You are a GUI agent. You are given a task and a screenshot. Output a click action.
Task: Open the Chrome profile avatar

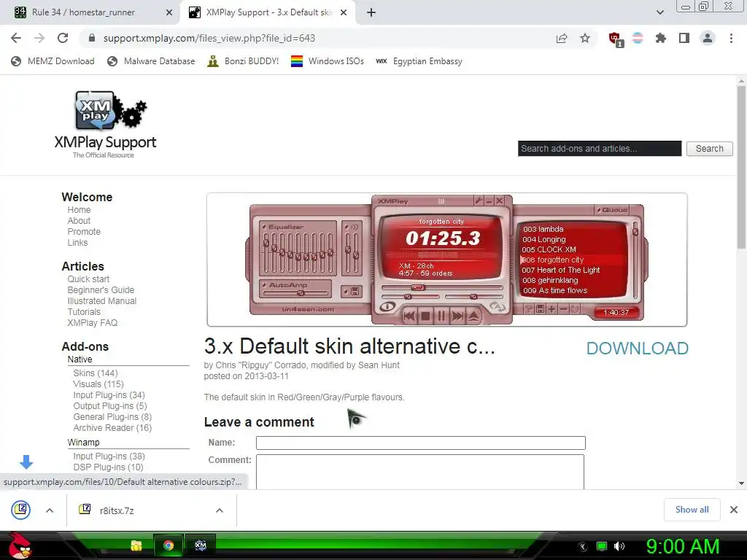[x=708, y=38]
